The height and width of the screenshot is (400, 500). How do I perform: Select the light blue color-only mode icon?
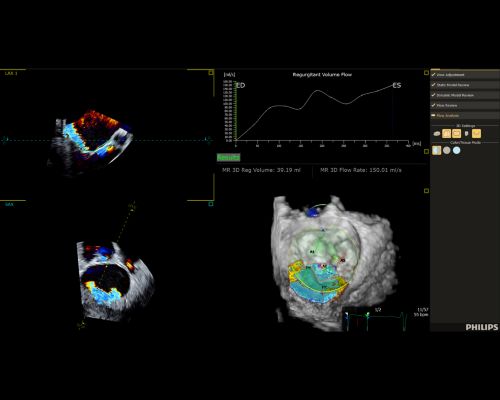[457, 150]
